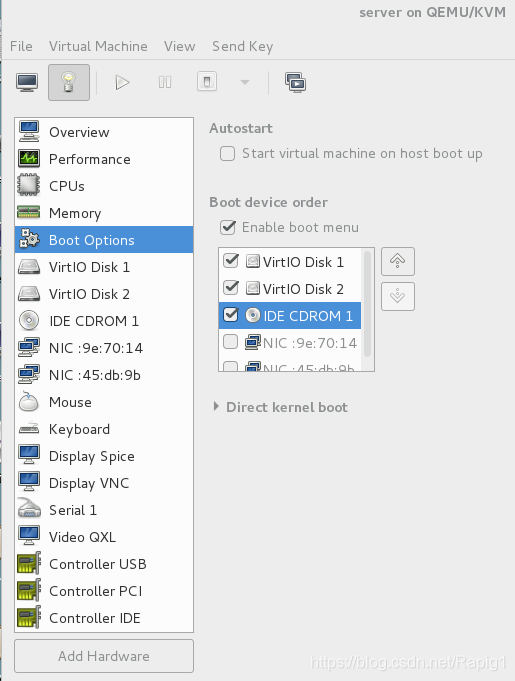The height and width of the screenshot is (681, 515).
Task: Open Serial 1 device settings
Action: [x=104, y=509]
